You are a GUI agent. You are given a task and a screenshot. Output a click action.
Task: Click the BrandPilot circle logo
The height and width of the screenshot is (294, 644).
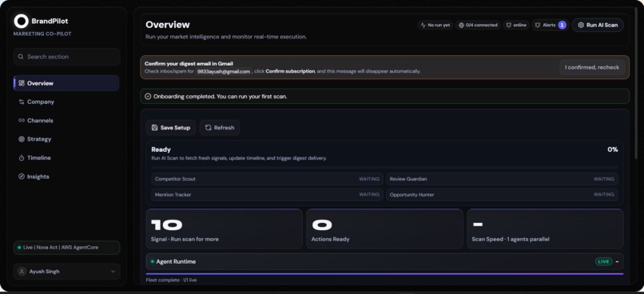point(21,22)
